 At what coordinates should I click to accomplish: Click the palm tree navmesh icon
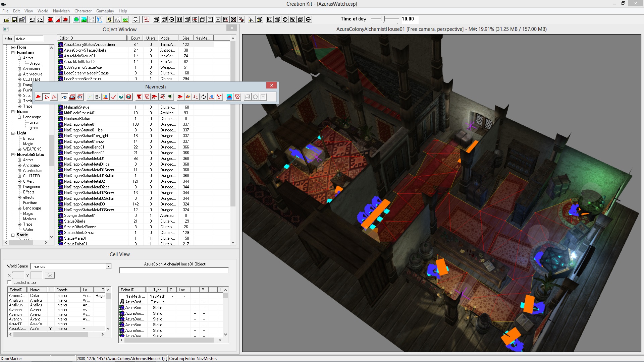pos(170,97)
